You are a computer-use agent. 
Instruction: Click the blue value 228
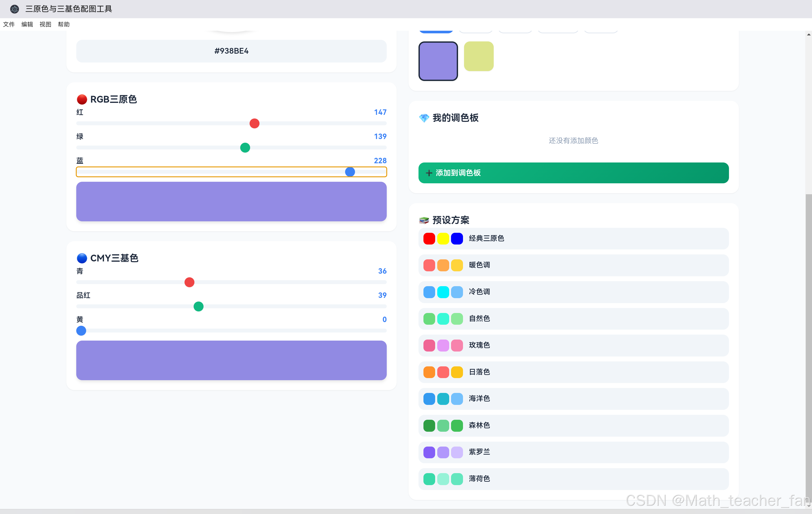coord(380,161)
